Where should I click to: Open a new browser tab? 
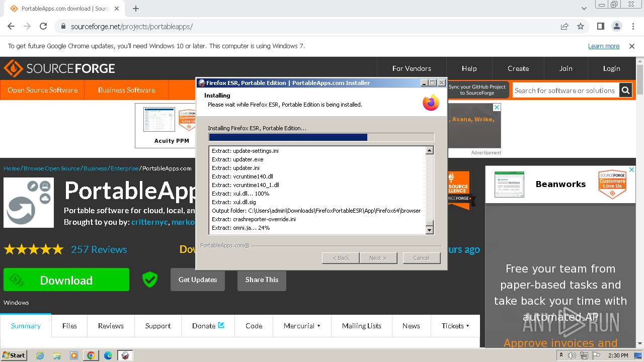(136, 9)
